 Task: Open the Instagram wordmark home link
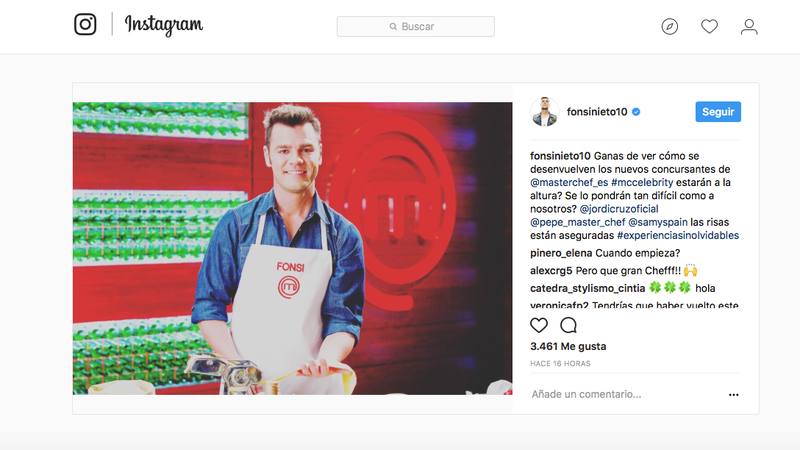[164, 24]
